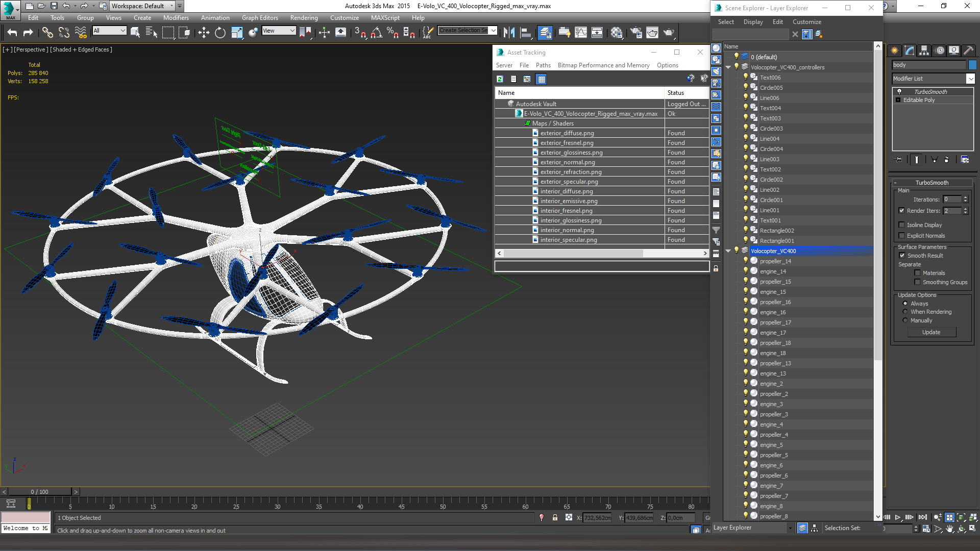Open Display menu in Scene Explorer
The image size is (980, 551).
pyautogui.click(x=753, y=22)
